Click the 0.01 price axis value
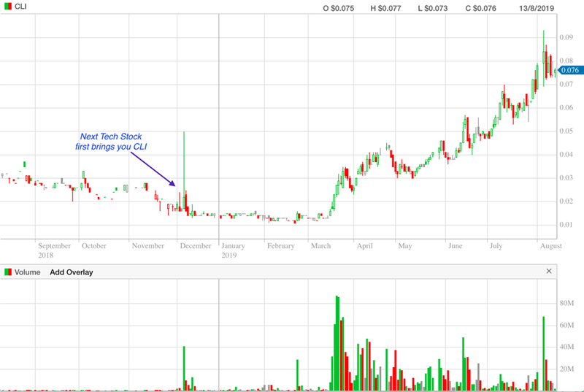Viewport: 584px width, 392px height. [566, 225]
